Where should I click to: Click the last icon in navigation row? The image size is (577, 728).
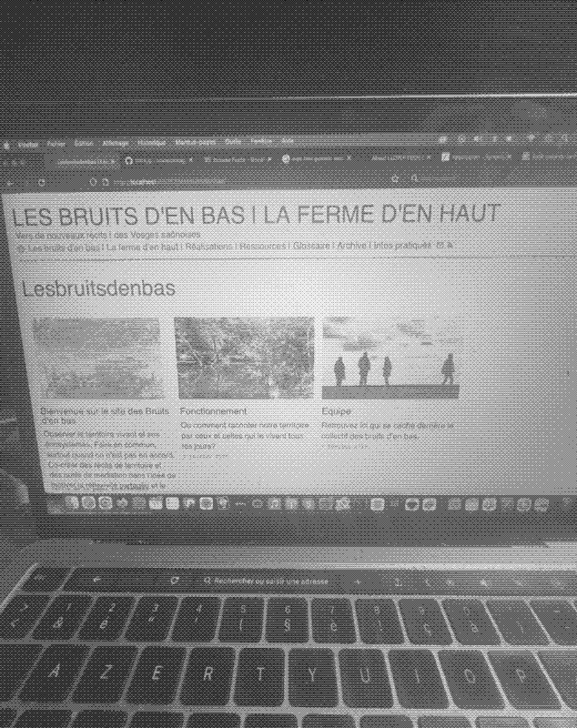click(x=450, y=245)
